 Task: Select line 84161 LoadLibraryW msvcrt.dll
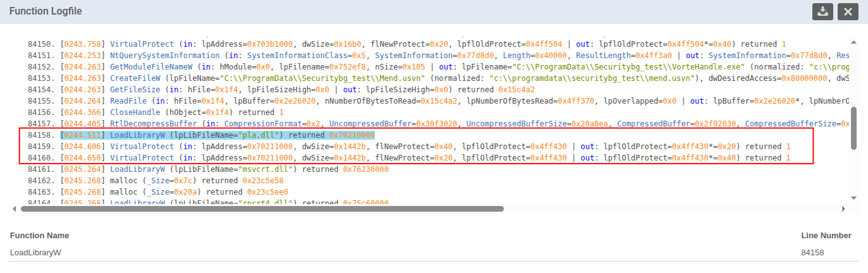point(208,169)
